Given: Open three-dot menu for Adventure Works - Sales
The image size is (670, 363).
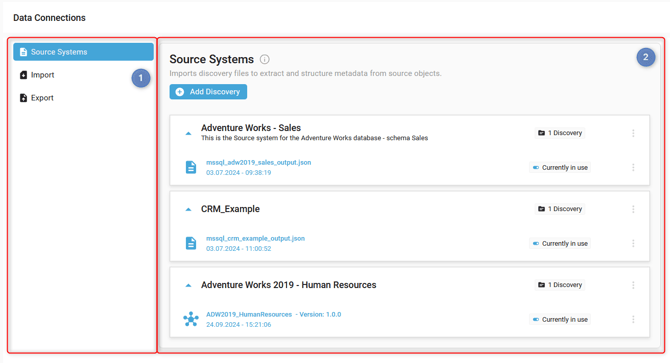Looking at the screenshot, I should click(633, 133).
